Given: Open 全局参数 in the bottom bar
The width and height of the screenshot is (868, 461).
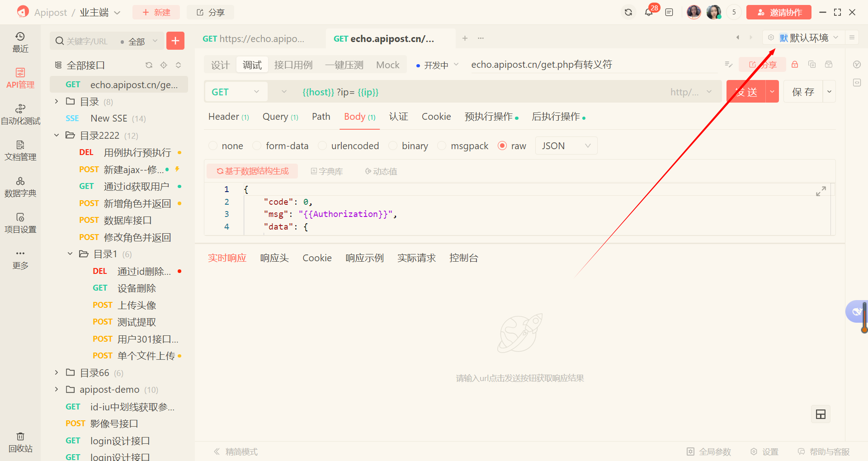Looking at the screenshot, I should [x=709, y=452].
